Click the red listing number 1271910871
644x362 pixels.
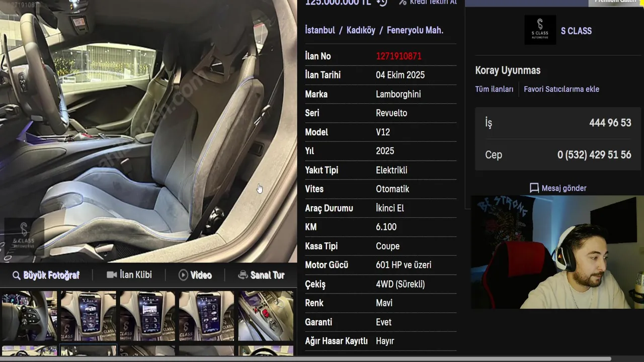[398, 56]
